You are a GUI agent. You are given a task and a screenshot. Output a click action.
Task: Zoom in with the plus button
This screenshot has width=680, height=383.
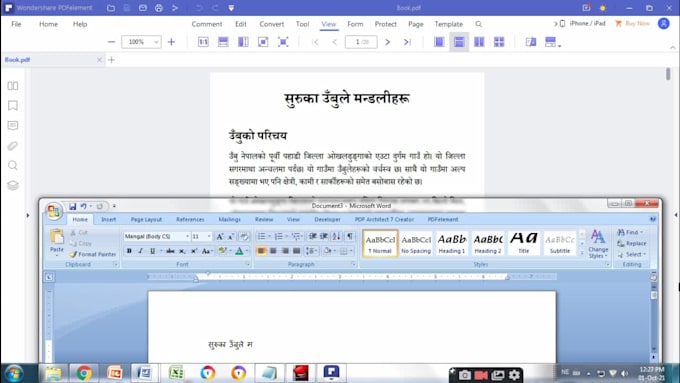[x=171, y=42]
